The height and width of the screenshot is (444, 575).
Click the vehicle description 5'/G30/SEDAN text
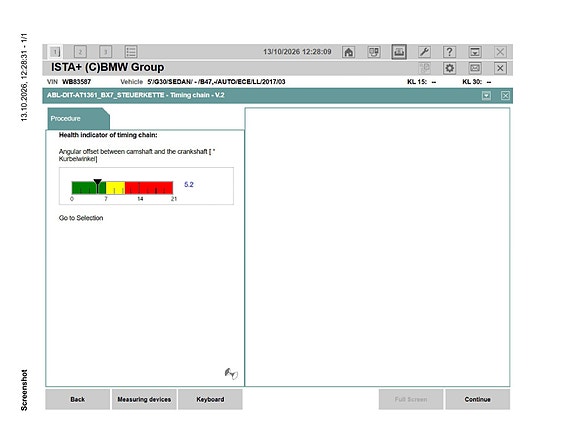click(x=216, y=82)
